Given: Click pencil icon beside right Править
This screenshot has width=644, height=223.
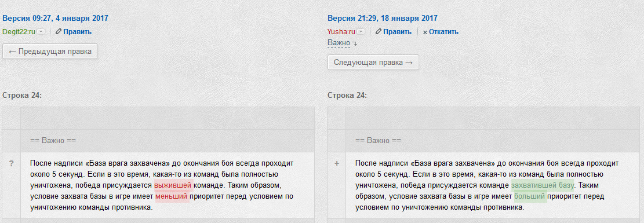Looking at the screenshot, I should (x=379, y=32).
